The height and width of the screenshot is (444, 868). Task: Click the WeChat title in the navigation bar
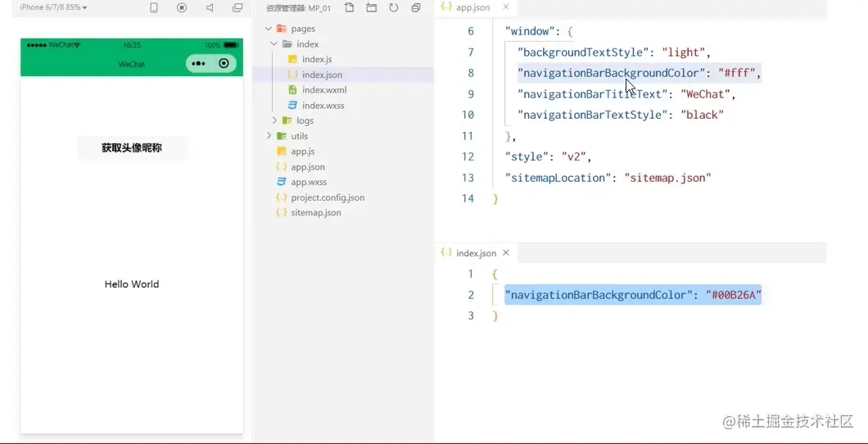[132, 64]
